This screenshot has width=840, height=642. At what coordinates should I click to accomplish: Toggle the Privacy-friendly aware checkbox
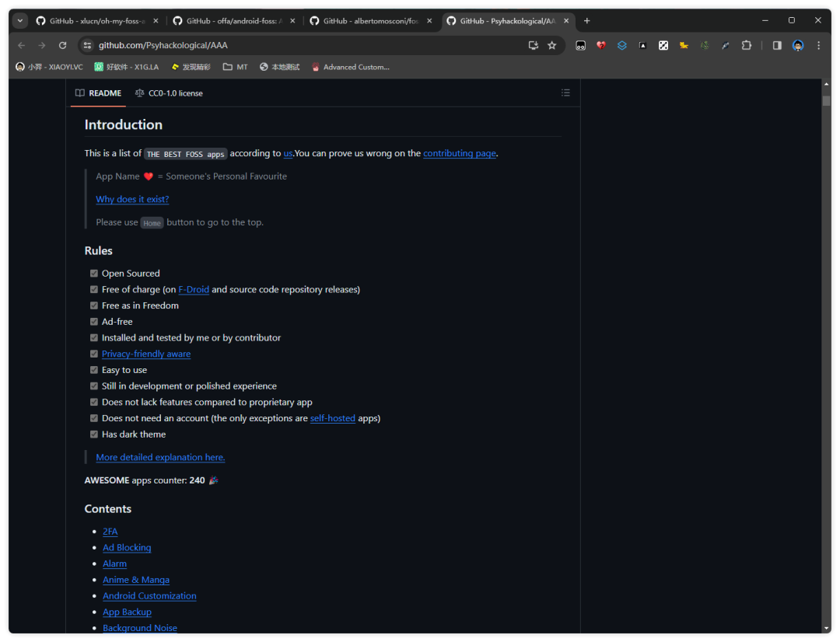point(94,354)
